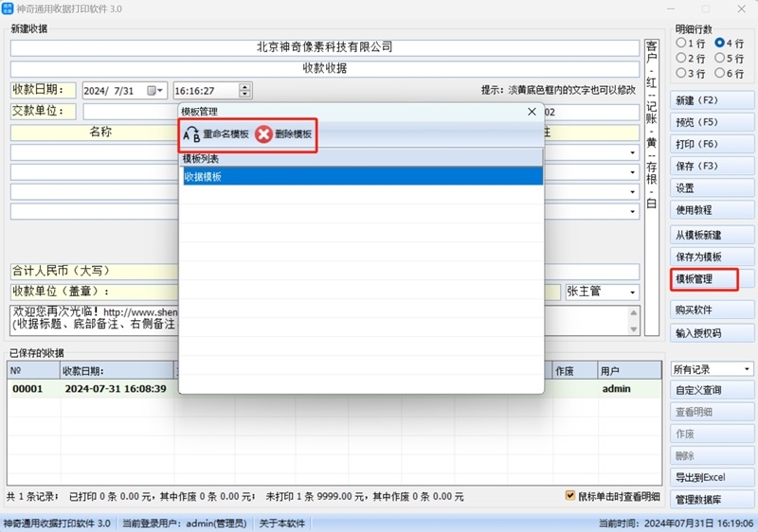Screen dimensions: 758x532
Task: Open 张主管 dropdown
Action: [x=632, y=293]
